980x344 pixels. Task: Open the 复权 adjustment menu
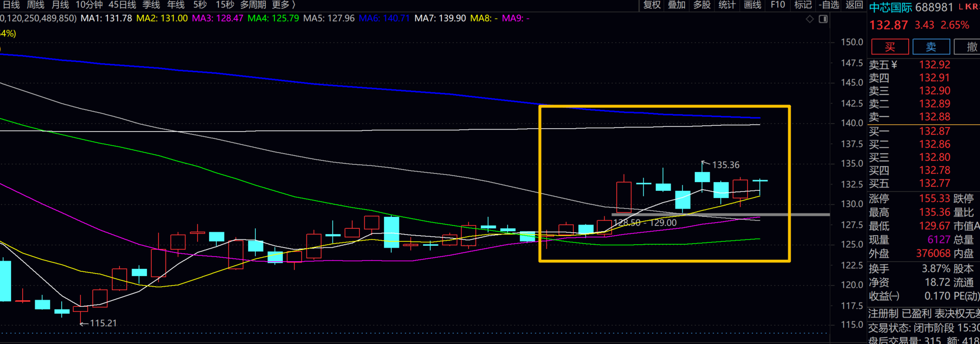pyautogui.click(x=652, y=5)
